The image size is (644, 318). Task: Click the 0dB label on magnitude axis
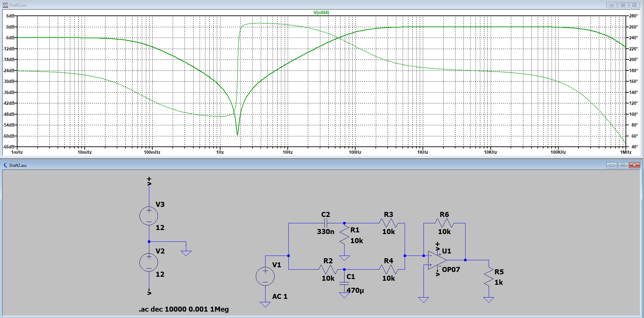tap(10, 27)
